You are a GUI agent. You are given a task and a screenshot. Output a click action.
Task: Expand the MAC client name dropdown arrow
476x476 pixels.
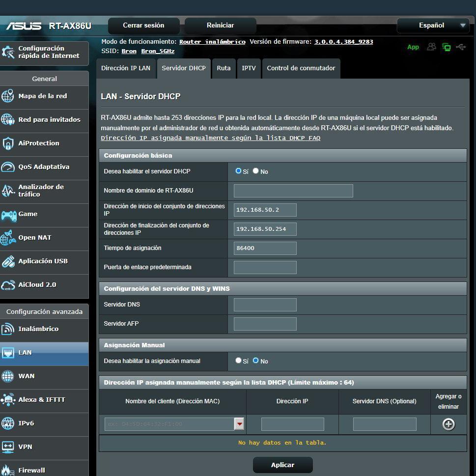(239, 424)
